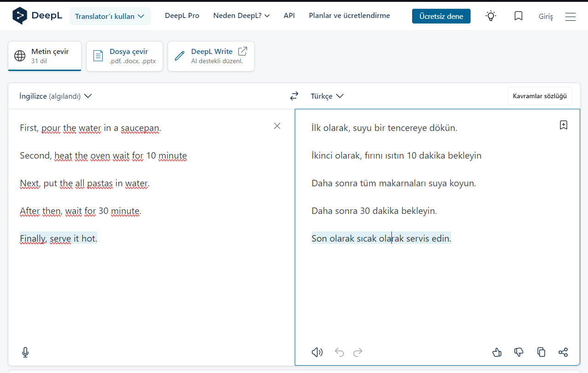
Task: Click the highlighted 'Finally, serve it hot.' line
Action: [x=58, y=238]
